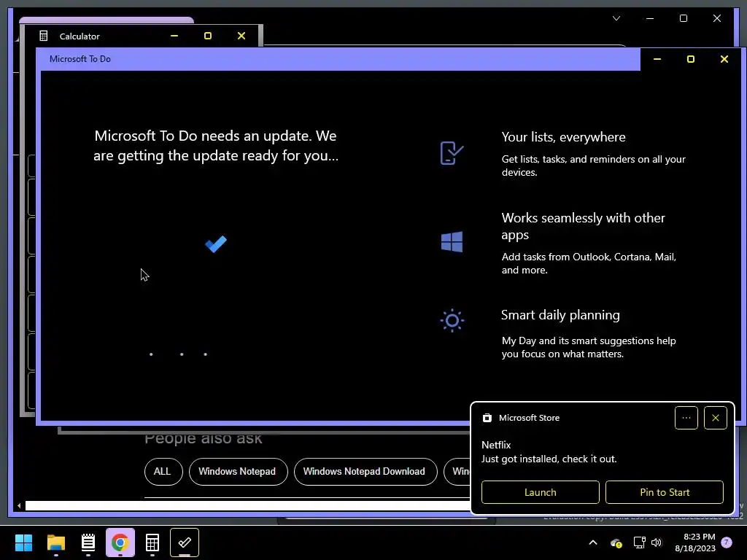Click 'Works seamlessly with other apps' heading
Screen dimensions: 747x560
pyautogui.click(x=583, y=226)
